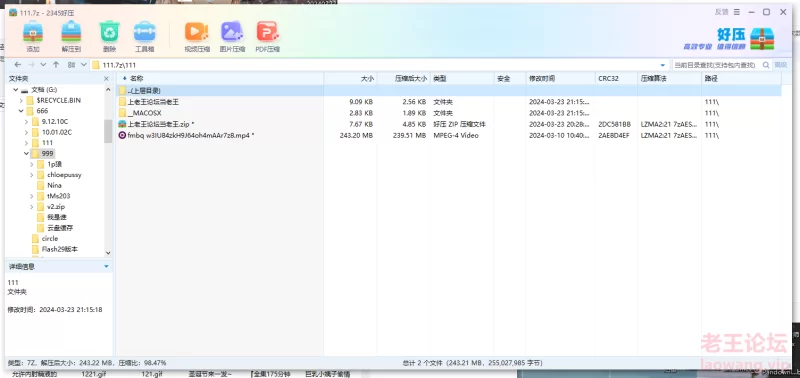Click the 添加 (Add) toolbar icon
This screenshot has height=378, width=800.
33,37
